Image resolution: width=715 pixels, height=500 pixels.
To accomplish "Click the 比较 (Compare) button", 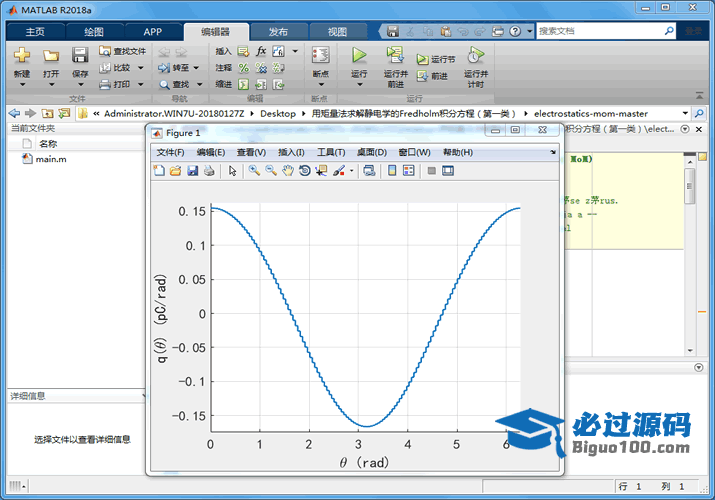I will point(116,67).
